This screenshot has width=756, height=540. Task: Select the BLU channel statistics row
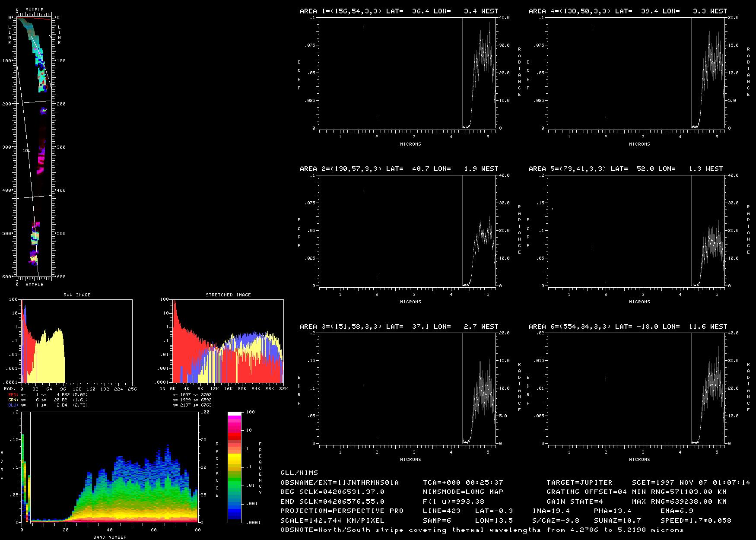pos(48,405)
